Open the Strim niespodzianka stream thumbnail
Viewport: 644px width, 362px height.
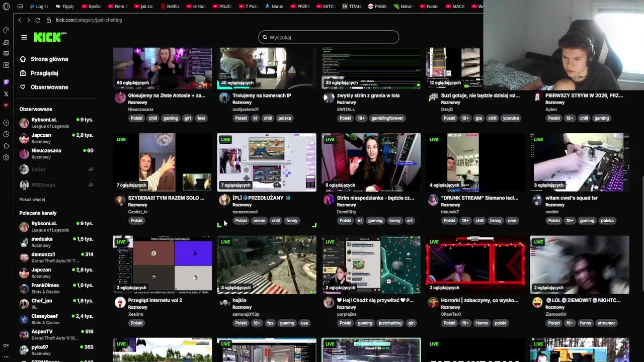371,162
